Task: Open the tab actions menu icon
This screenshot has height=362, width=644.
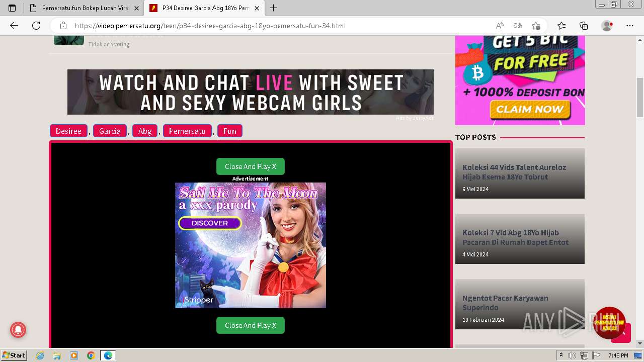Action: click(12, 8)
